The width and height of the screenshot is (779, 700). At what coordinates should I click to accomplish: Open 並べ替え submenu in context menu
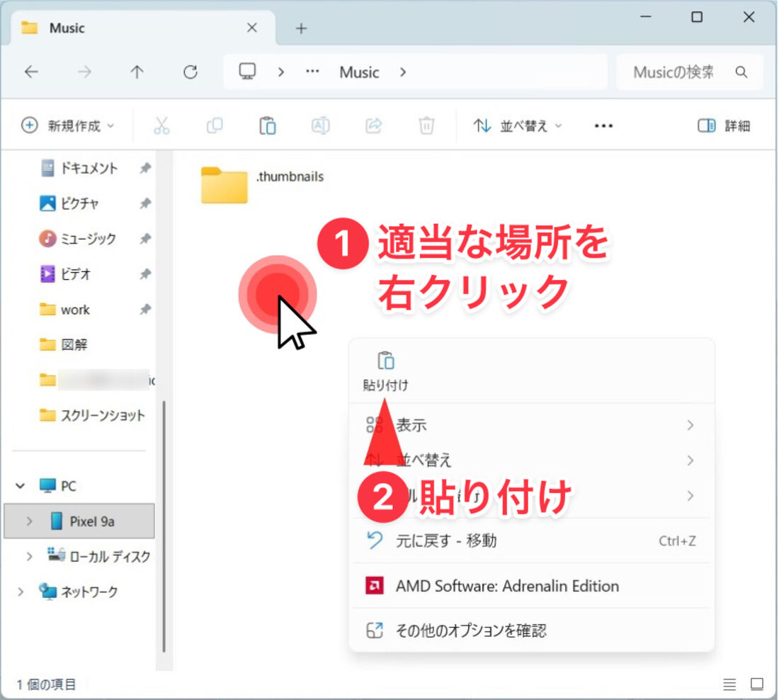(532, 461)
